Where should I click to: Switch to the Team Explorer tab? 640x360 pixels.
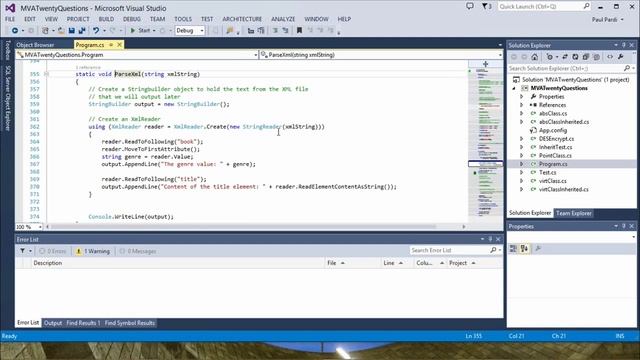[x=573, y=213]
